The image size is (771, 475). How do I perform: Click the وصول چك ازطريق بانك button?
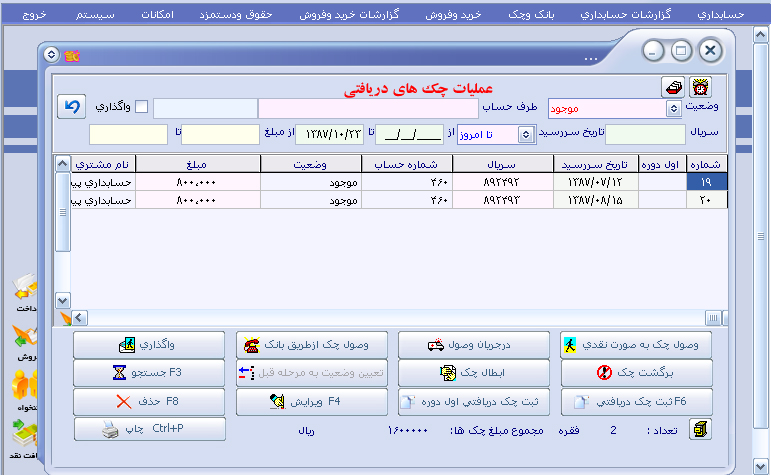pos(311,345)
